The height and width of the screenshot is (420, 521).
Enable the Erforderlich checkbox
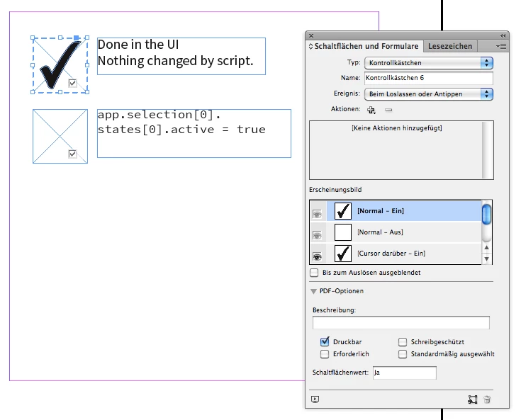(x=325, y=354)
